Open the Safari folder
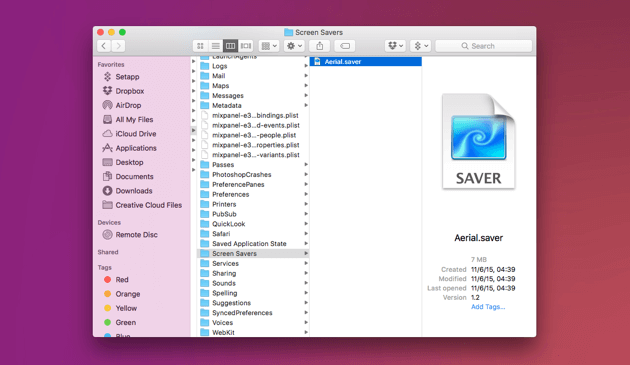The image size is (630, 365). coord(253,234)
